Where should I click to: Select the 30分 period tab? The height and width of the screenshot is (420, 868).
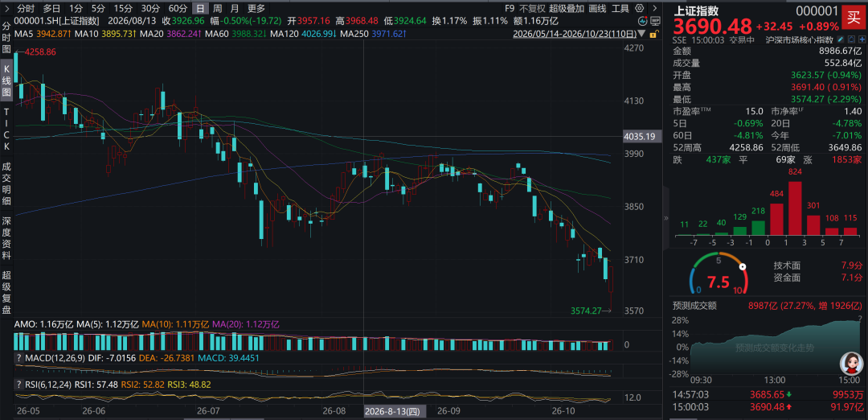coord(149,8)
